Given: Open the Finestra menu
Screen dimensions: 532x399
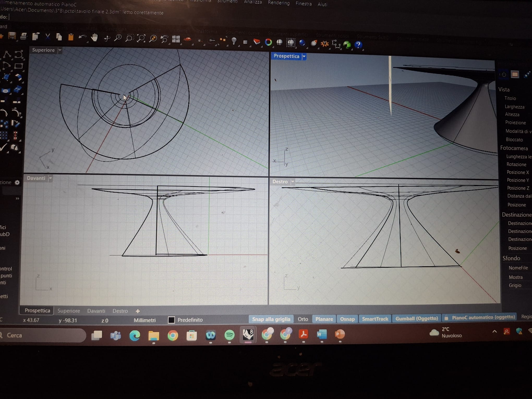Looking at the screenshot, I should pos(304,4).
